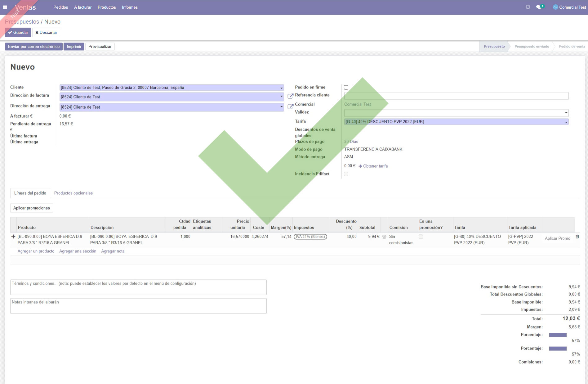Open the activities clock icon
This screenshot has width=588, height=384.
[528, 7]
